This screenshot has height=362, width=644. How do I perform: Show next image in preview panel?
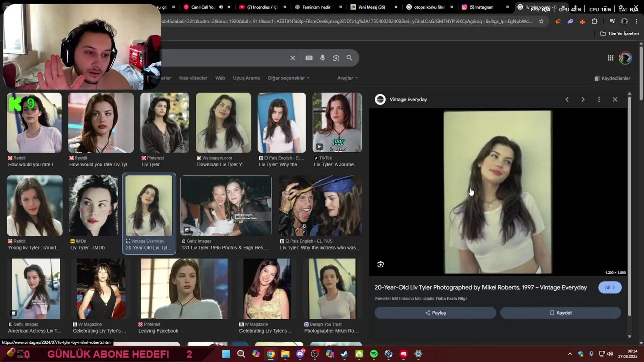point(583,99)
